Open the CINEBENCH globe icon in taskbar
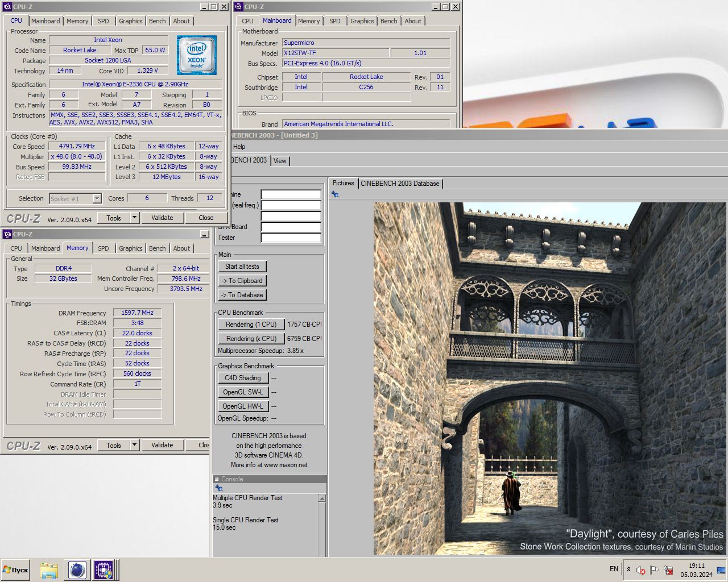Image resolution: width=728 pixels, height=582 pixels. pyautogui.click(x=77, y=570)
